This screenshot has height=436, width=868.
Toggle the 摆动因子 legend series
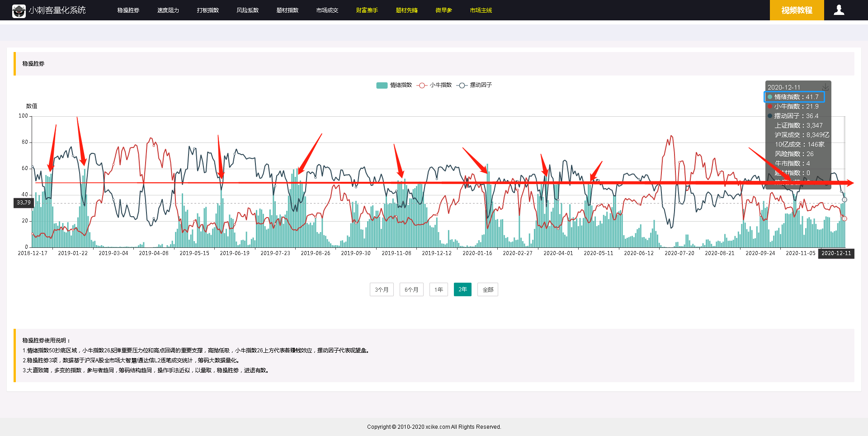[474, 85]
